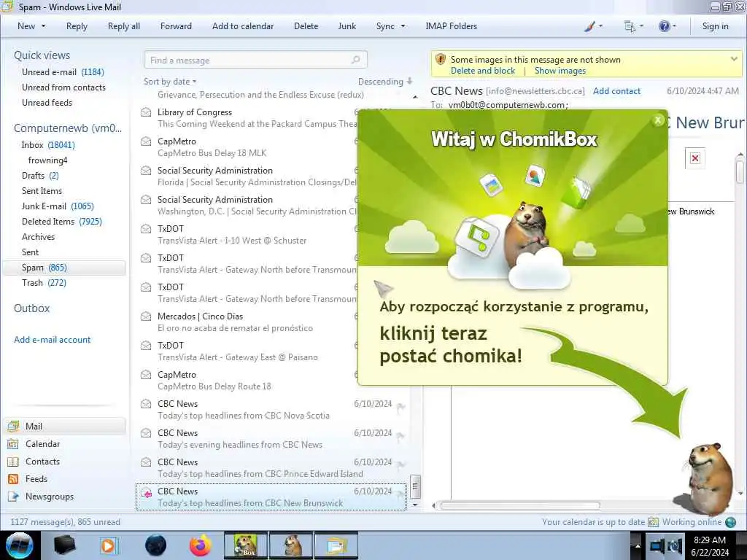The image size is (747, 560).
Task: Click the Newsgroups icon in navigation pane
Action: [13, 496]
